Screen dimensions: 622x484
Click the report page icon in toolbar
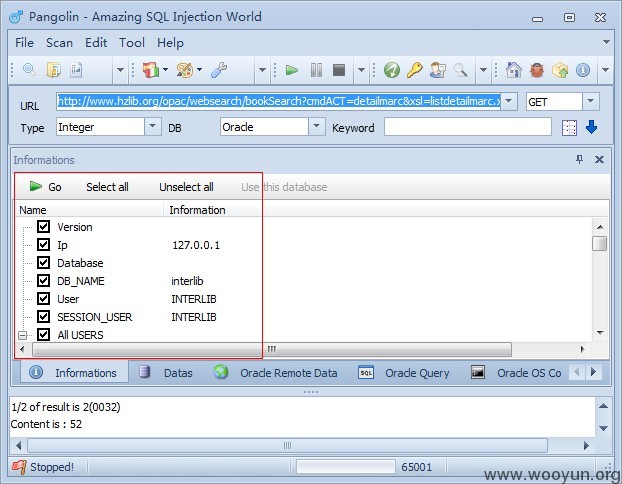pyautogui.click(x=76, y=70)
